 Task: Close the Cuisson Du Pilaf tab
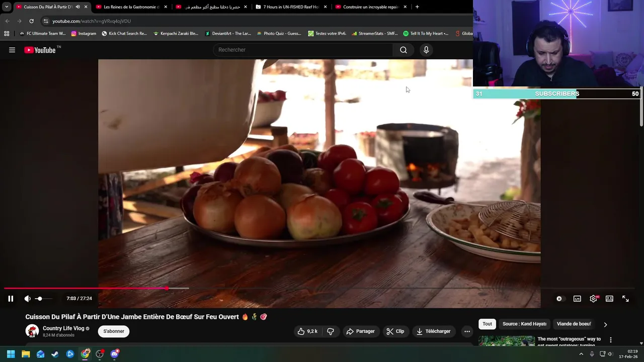[x=86, y=7]
